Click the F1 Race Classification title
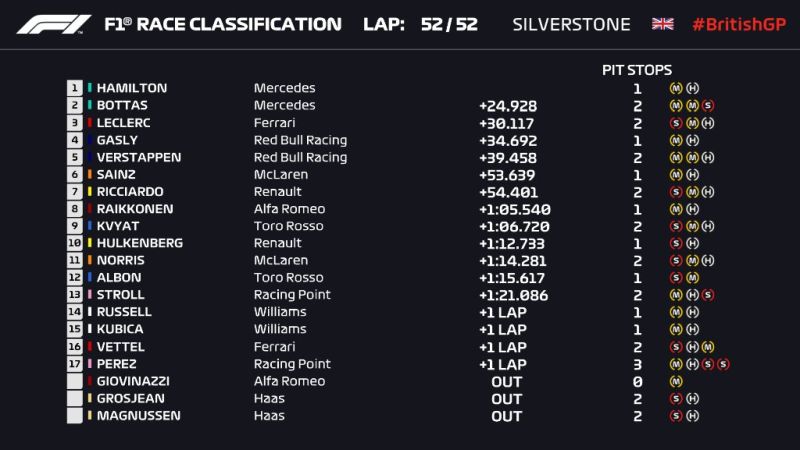 click(223, 24)
